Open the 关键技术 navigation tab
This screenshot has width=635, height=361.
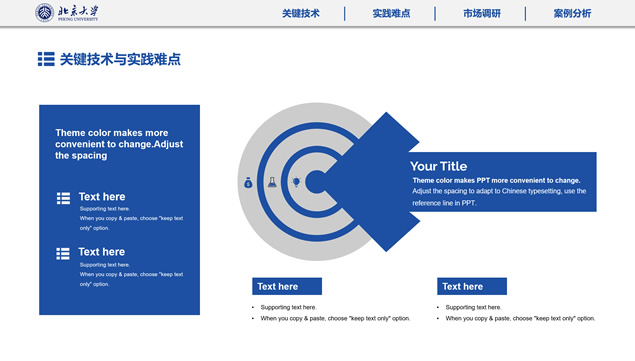click(x=301, y=14)
